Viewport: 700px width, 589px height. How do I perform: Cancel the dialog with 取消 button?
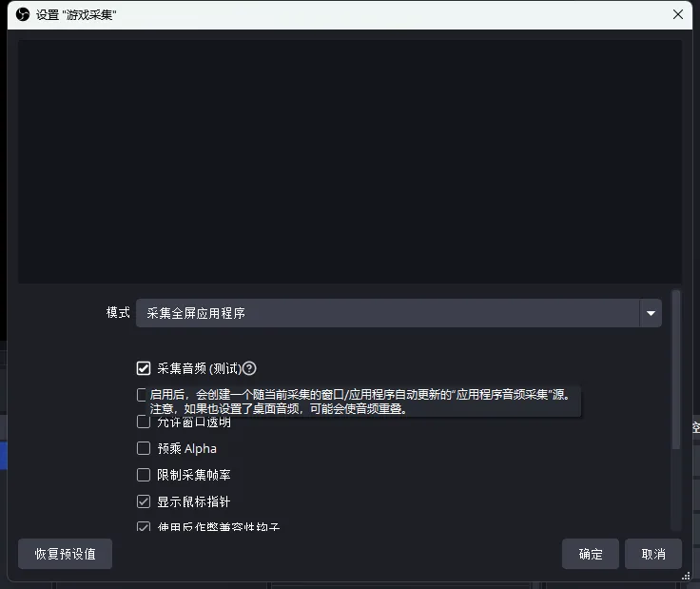point(653,554)
